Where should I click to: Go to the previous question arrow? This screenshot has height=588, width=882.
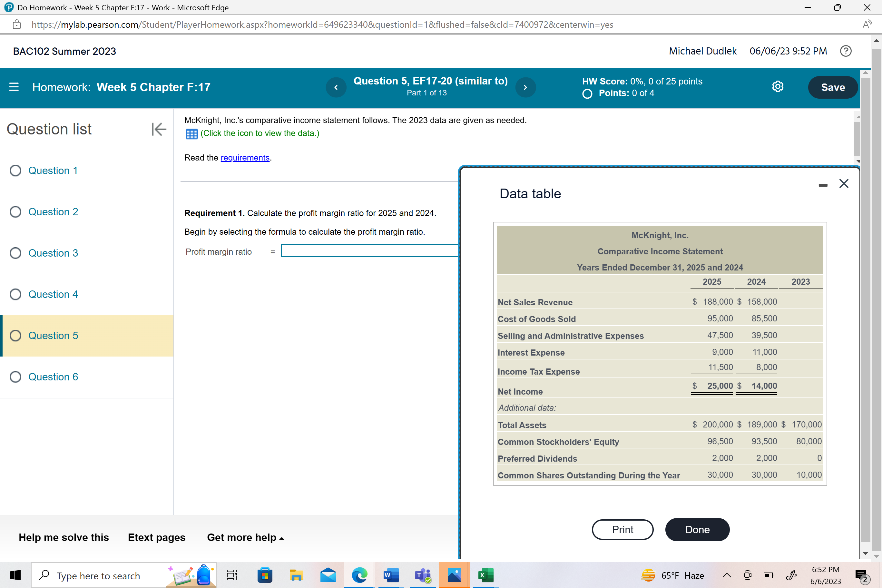336,87
